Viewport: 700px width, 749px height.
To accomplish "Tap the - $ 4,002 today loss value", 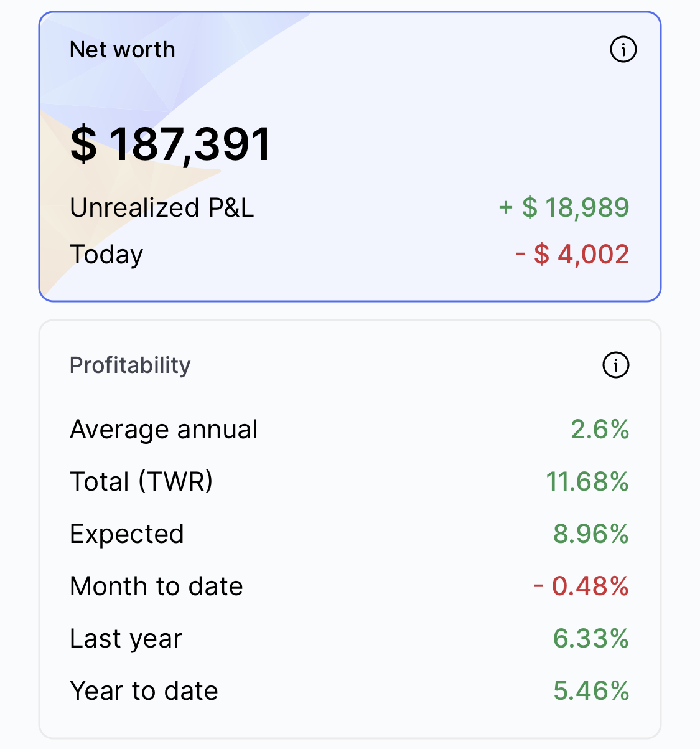I will [572, 254].
